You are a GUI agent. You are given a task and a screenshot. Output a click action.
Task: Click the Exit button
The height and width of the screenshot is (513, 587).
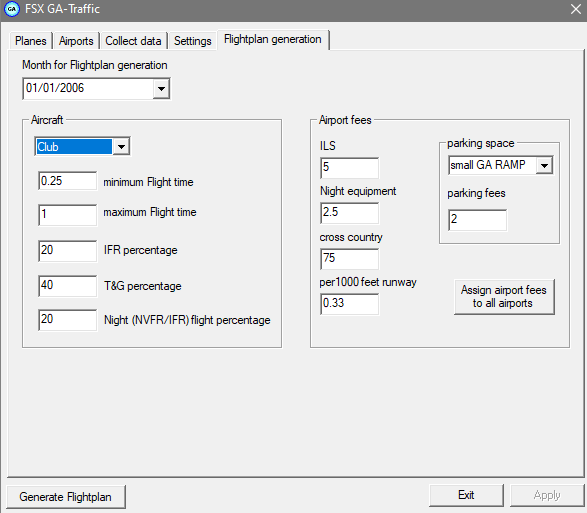[466, 495]
